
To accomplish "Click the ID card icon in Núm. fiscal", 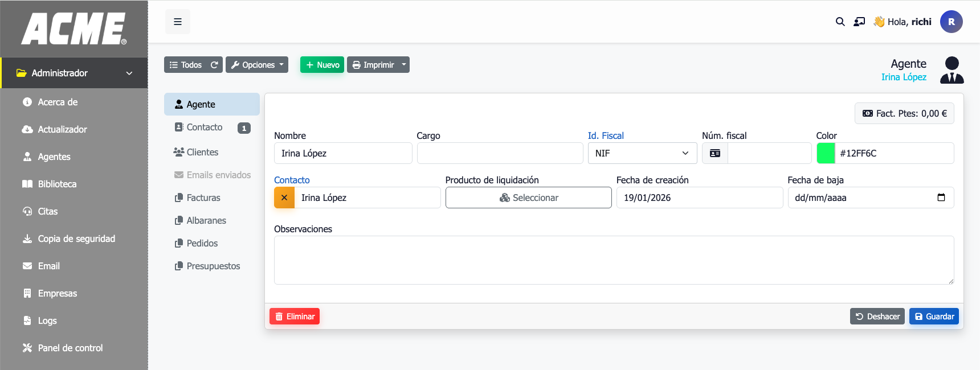I will click(715, 153).
